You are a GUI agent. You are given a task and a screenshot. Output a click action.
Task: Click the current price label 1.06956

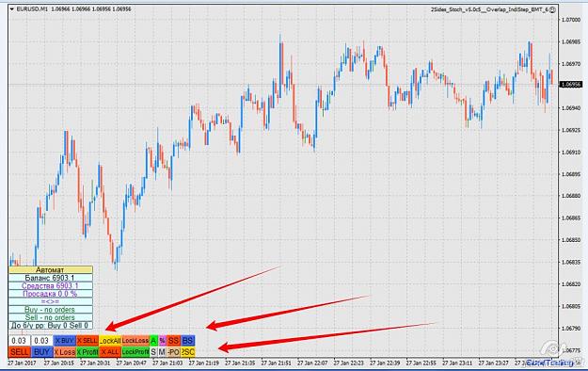571,85
